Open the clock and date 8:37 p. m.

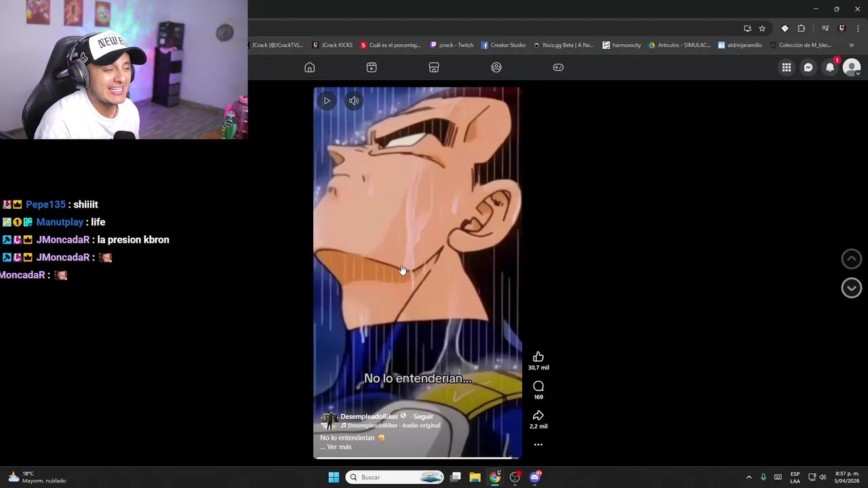[847, 477]
